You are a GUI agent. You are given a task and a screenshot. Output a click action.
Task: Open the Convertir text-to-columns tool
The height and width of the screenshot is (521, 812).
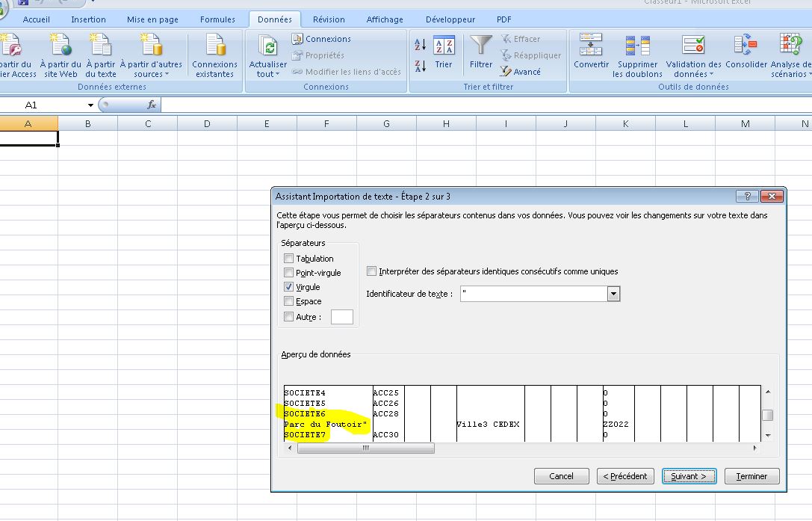coord(591,46)
